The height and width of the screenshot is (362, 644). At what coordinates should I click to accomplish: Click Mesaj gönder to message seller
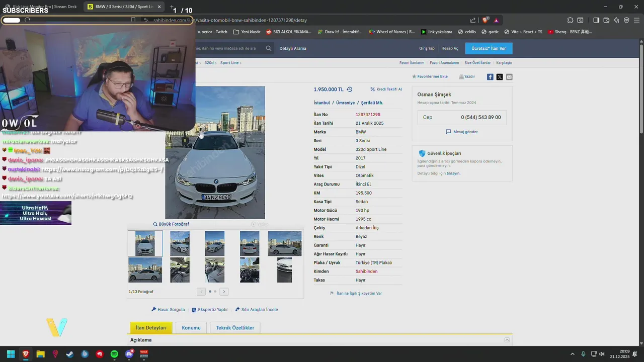click(462, 132)
